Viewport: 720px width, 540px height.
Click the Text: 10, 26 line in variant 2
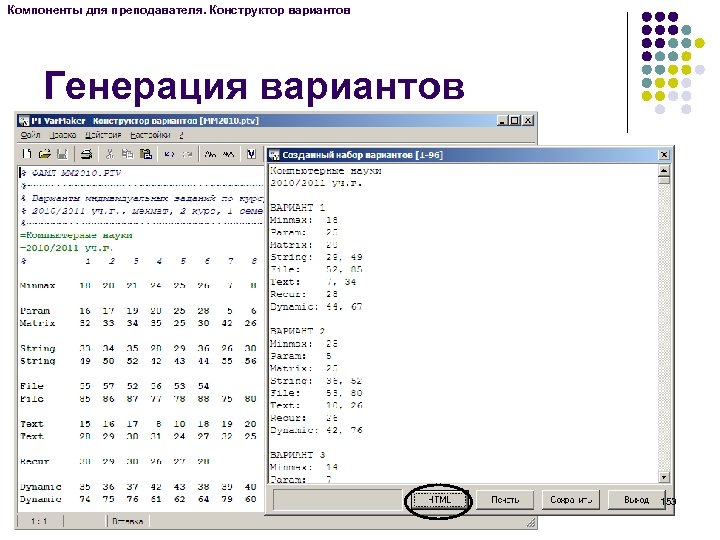pyautogui.click(x=316, y=405)
